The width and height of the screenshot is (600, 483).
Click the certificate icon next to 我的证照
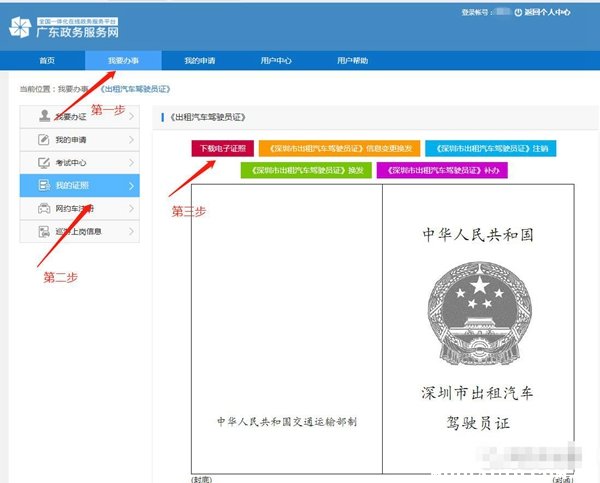tap(44, 186)
